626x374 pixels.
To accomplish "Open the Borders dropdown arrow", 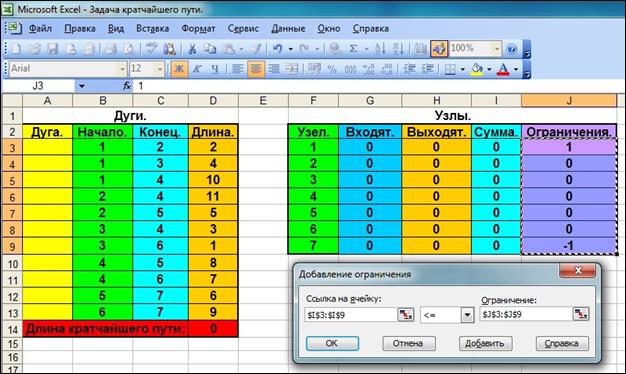I will coord(462,69).
